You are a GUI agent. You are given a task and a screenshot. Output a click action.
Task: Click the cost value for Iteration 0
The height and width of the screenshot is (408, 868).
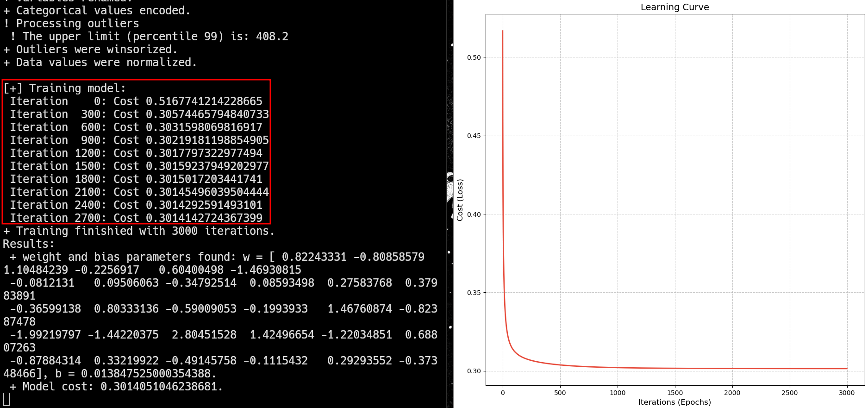(204, 101)
